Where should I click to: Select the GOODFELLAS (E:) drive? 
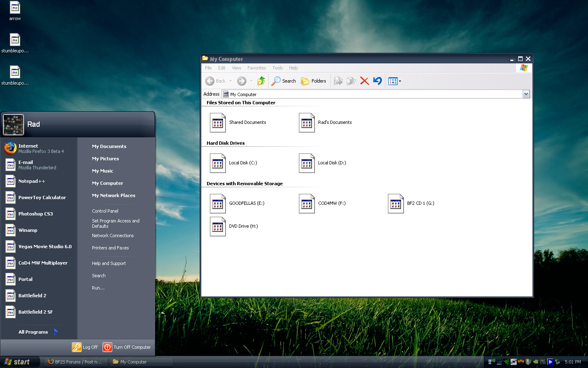237,203
